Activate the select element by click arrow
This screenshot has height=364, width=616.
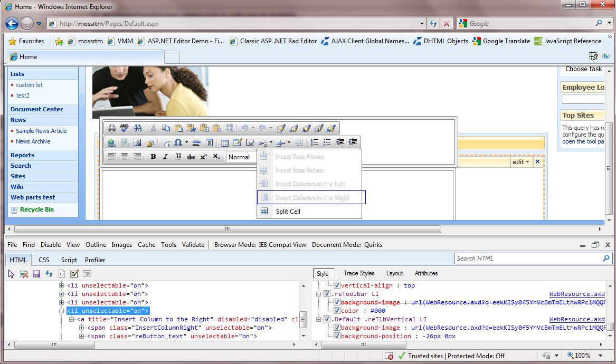11,274
